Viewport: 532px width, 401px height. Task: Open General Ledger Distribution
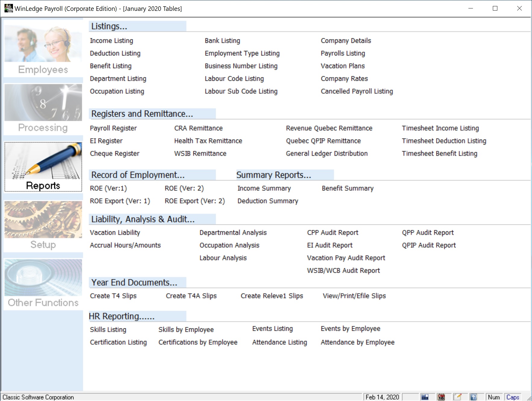(x=327, y=154)
